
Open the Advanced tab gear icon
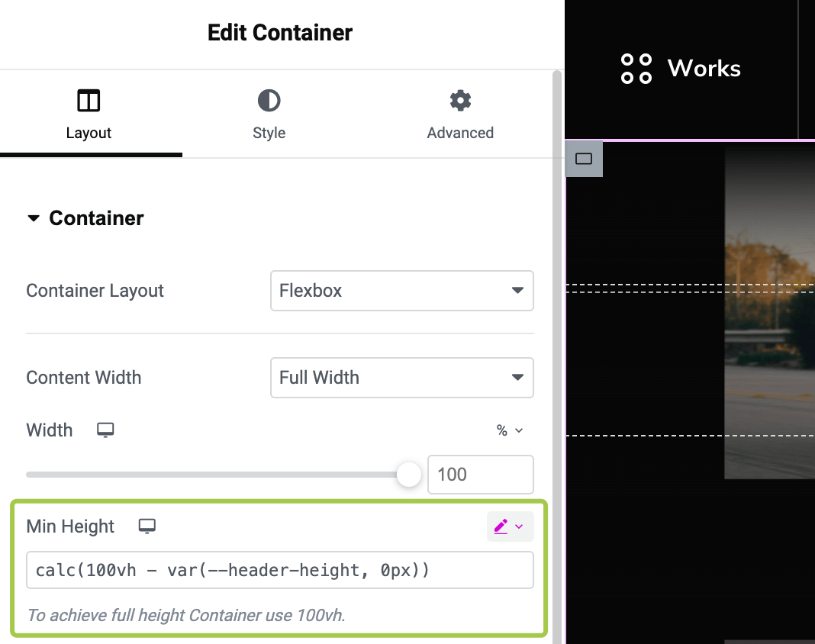(460, 101)
